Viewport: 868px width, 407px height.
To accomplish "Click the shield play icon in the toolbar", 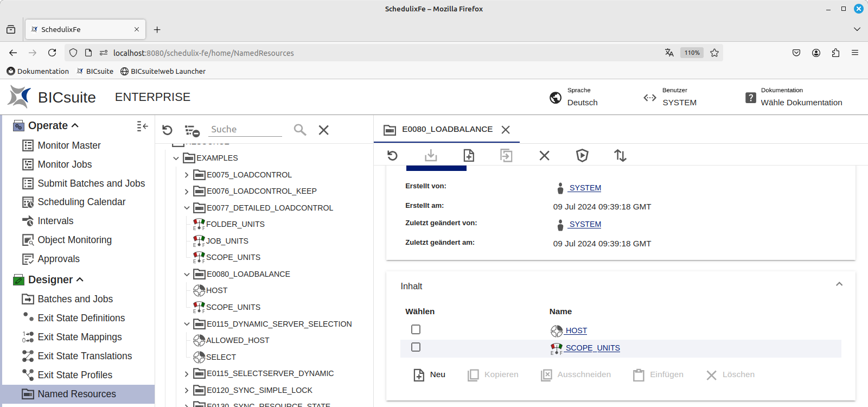I will pyautogui.click(x=582, y=156).
